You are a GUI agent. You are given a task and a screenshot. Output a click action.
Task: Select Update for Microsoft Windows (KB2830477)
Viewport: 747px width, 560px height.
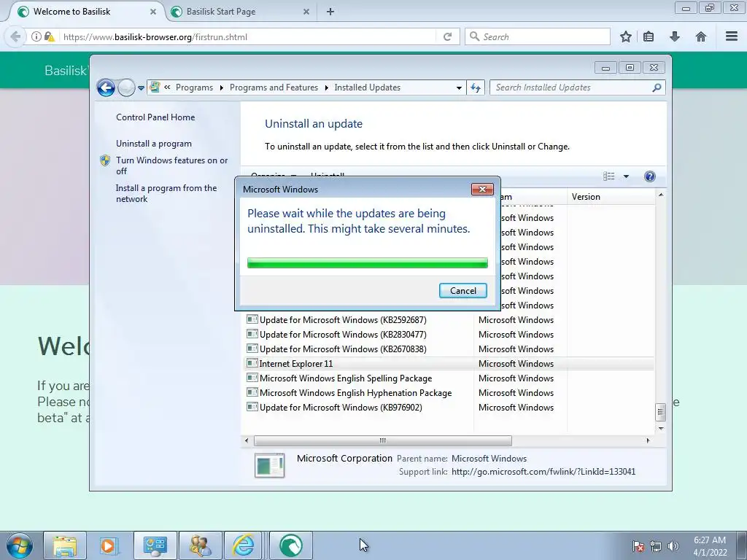pos(449,334)
